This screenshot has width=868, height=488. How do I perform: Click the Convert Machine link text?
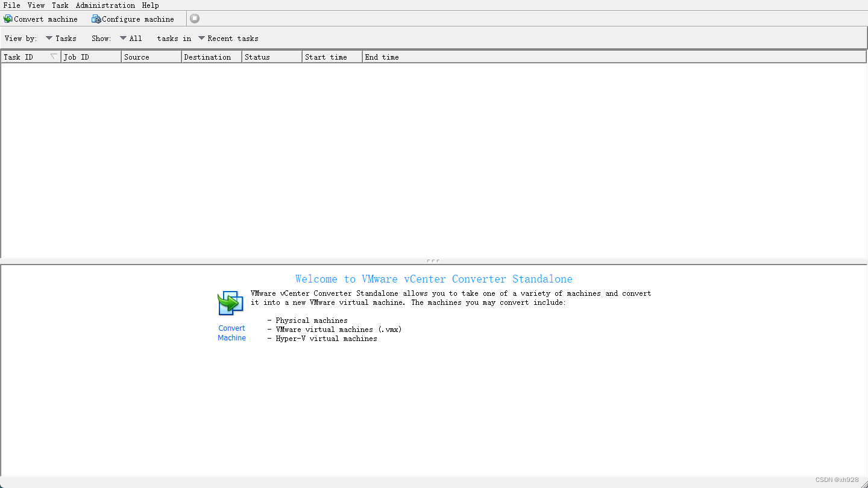coord(232,333)
